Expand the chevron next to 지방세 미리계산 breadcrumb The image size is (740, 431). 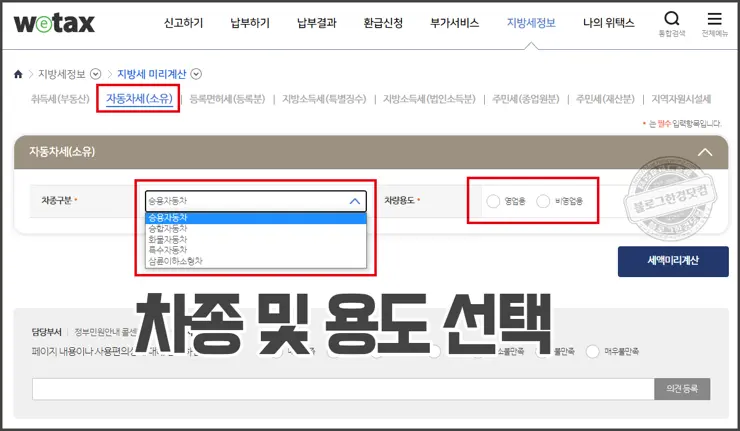point(196,74)
